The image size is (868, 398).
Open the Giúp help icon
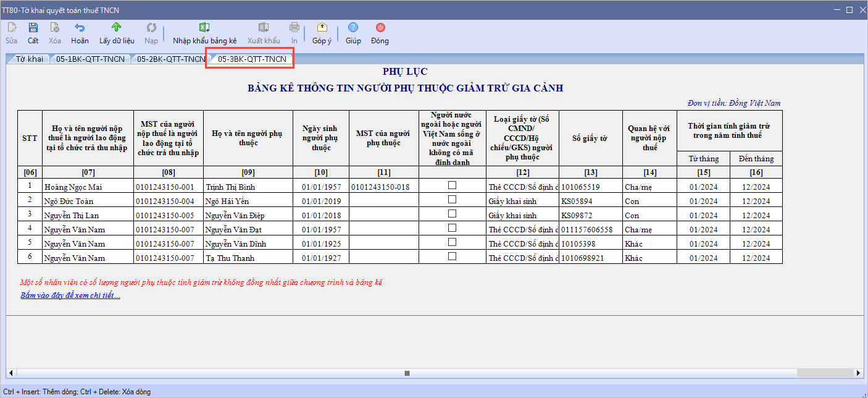[x=353, y=28]
